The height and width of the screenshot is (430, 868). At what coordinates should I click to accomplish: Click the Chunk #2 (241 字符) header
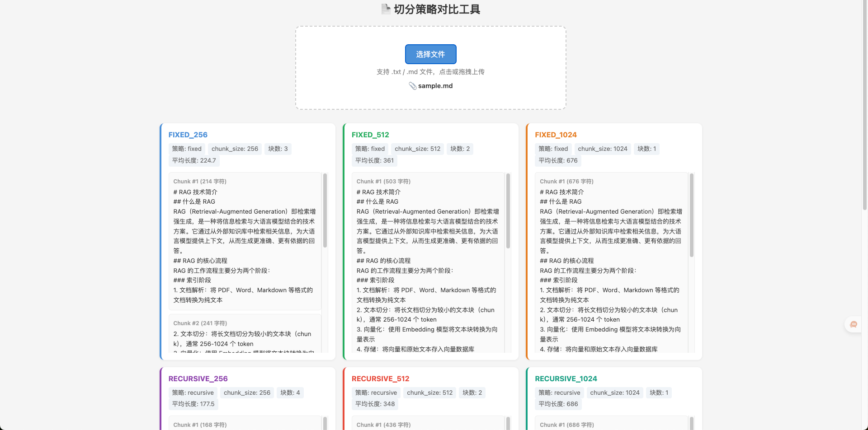[200, 323]
